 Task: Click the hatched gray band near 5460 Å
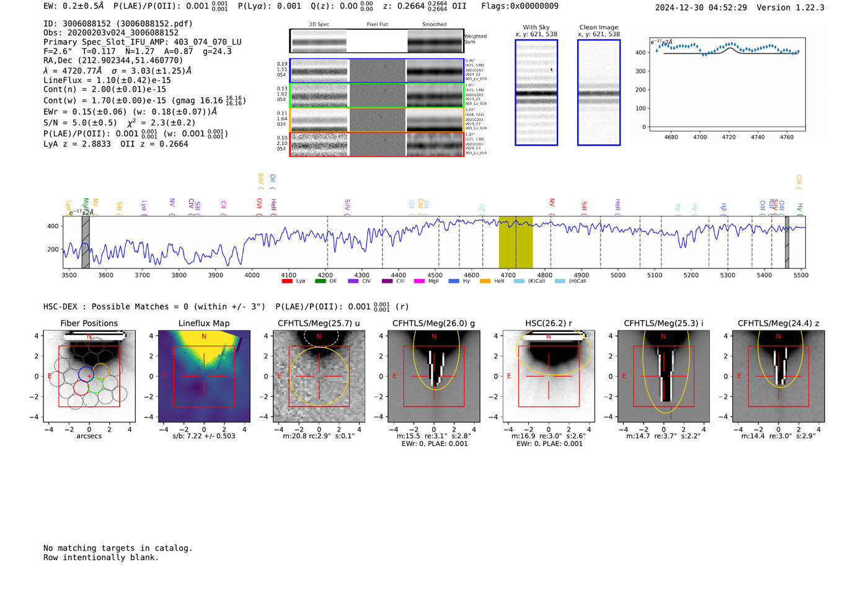tap(787, 242)
